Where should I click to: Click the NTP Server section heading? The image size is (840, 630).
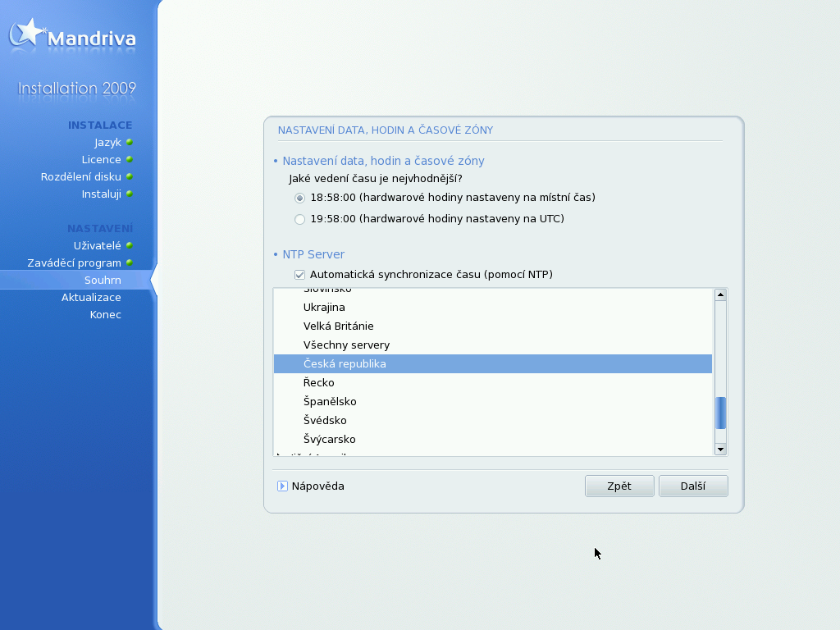(313, 254)
